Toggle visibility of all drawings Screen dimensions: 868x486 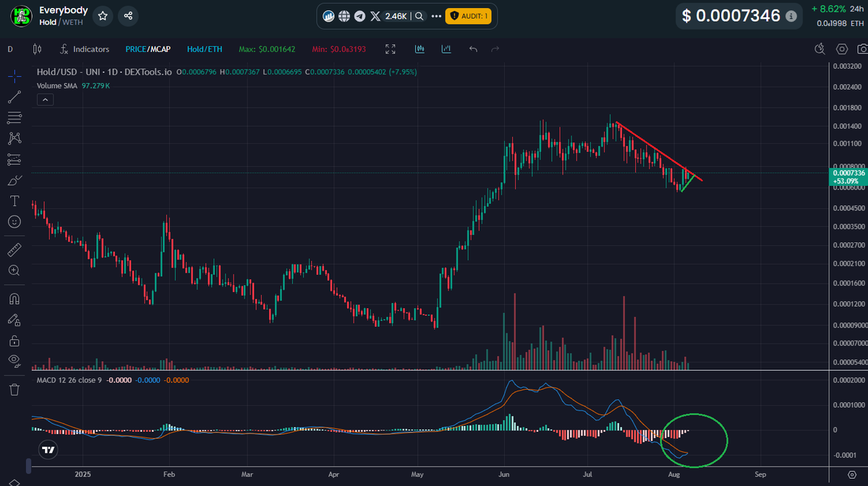click(x=14, y=361)
